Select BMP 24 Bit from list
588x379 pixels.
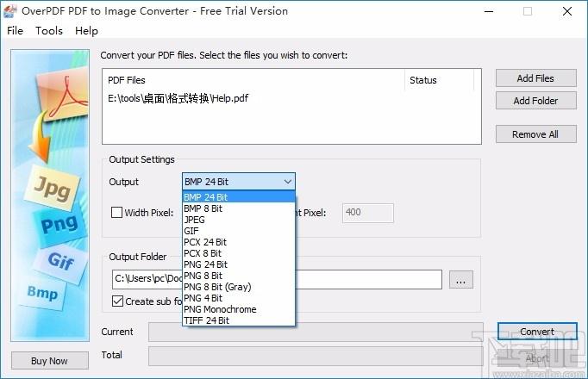coord(239,197)
